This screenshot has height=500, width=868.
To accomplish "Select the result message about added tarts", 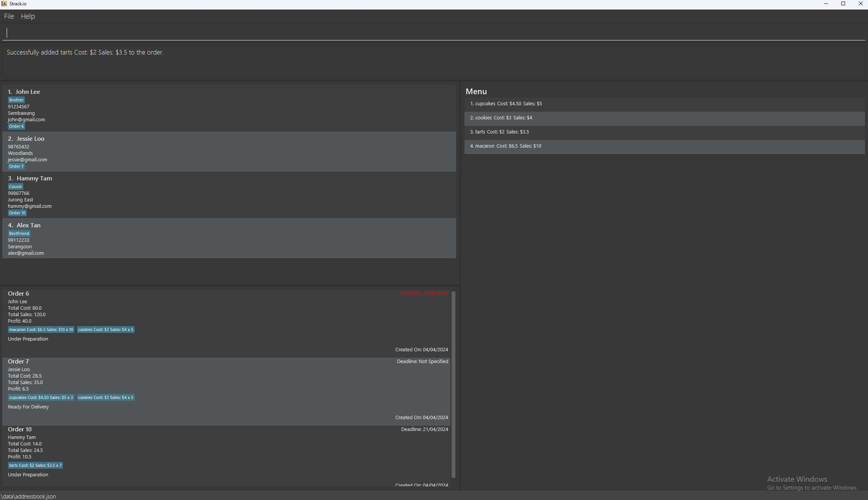I will click(85, 53).
